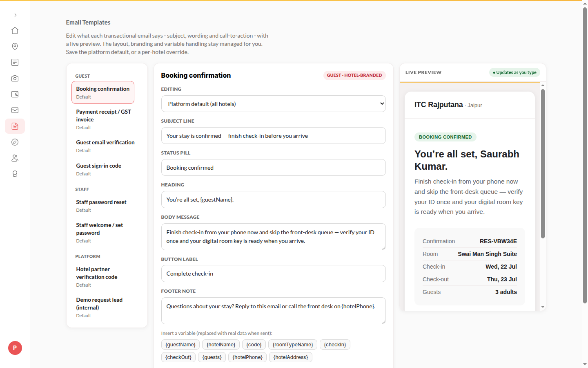Viewport: 588px width, 368px height.
Task: Insert the {checkOut} variable chip
Action: click(x=178, y=357)
